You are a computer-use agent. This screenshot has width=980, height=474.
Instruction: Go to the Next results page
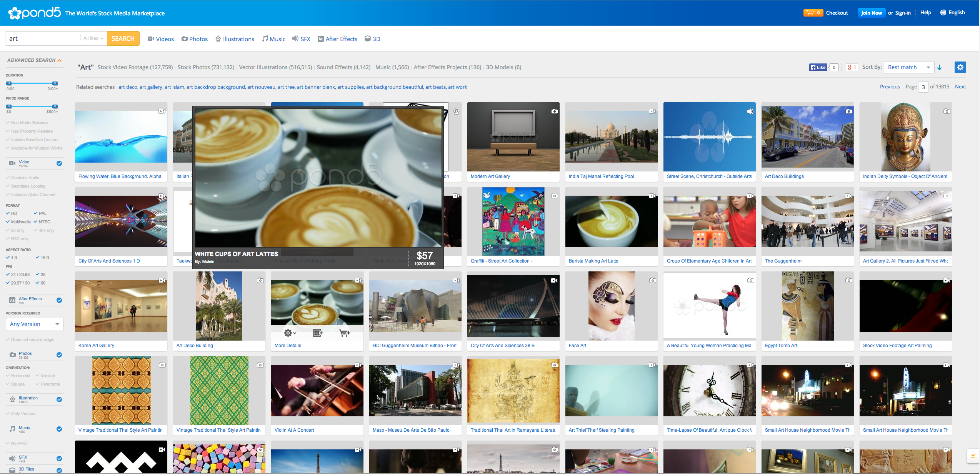[960, 86]
